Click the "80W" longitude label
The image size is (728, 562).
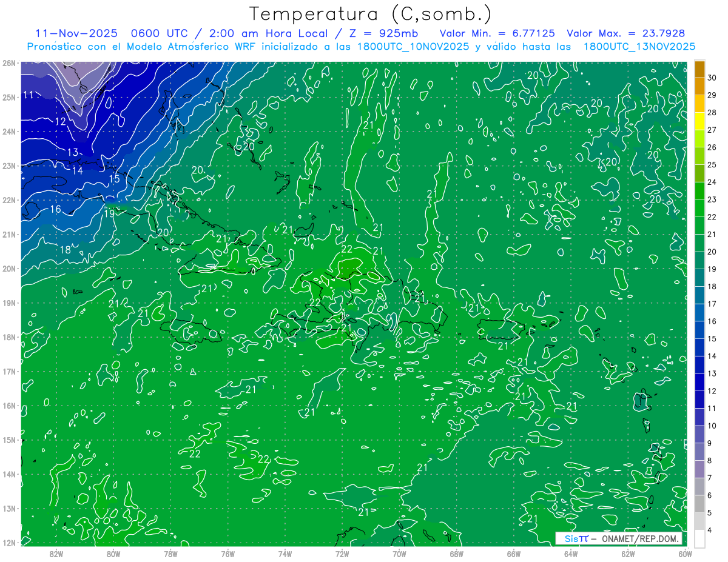[x=113, y=553]
